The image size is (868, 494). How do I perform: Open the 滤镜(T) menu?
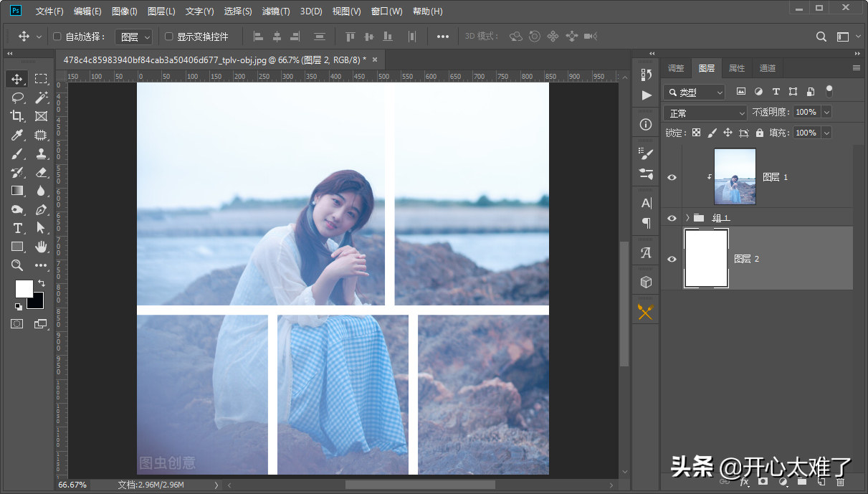click(x=276, y=11)
